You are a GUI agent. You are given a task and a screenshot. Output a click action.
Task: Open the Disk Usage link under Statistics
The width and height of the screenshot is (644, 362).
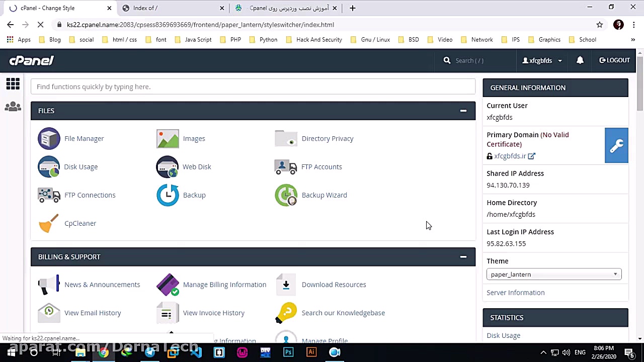click(x=503, y=335)
